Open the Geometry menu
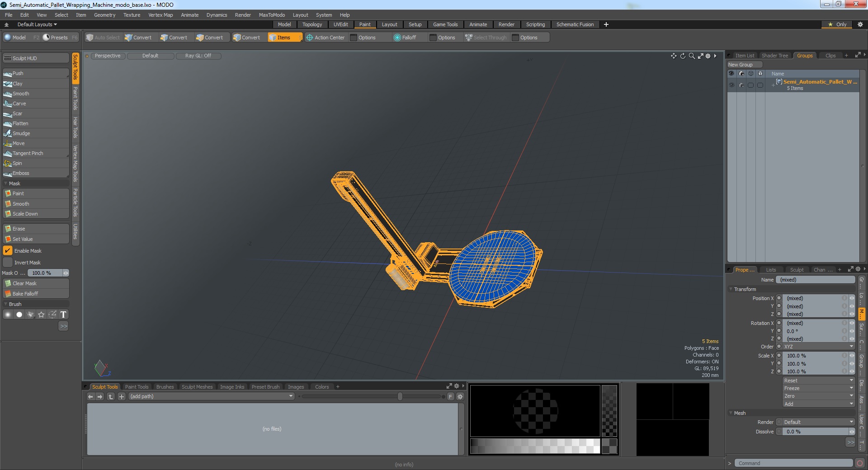Screen dimensions: 868x470 click(104, 15)
